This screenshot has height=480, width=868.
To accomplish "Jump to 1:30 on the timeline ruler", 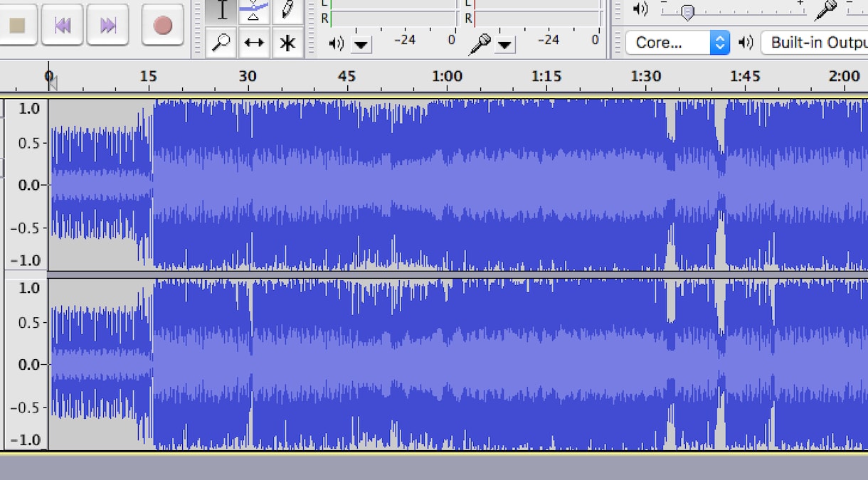I will coord(646,76).
